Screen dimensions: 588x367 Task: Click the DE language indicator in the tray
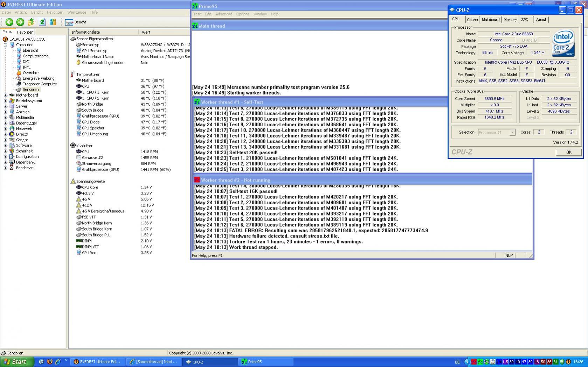point(457,362)
